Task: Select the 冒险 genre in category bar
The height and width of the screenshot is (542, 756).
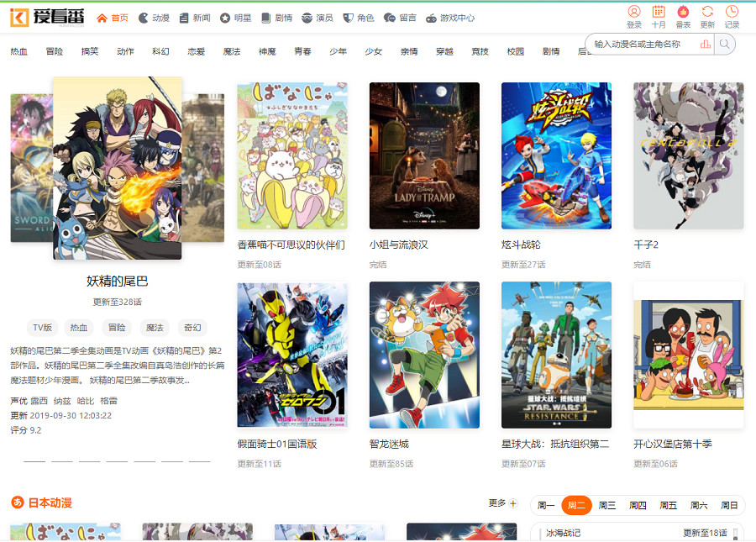Action: pos(55,51)
